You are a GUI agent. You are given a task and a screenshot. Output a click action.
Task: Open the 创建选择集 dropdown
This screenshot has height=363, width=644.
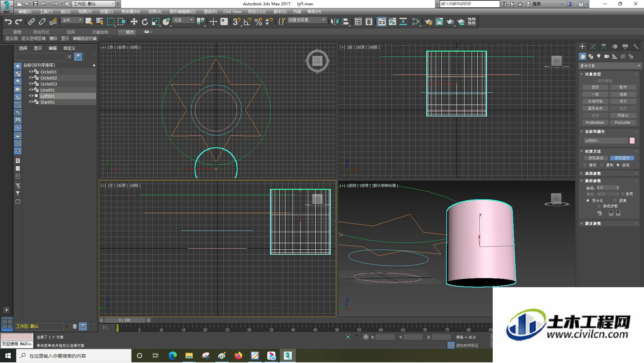[x=307, y=20]
